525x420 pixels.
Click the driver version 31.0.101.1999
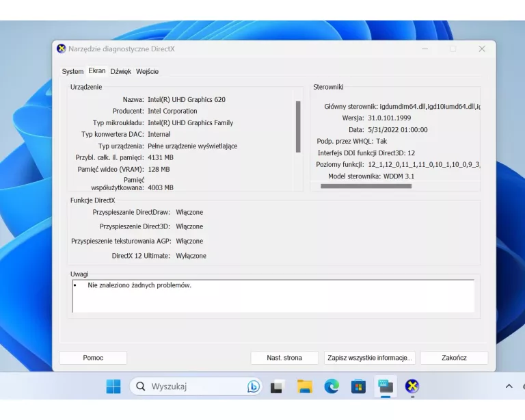(390, 118)
